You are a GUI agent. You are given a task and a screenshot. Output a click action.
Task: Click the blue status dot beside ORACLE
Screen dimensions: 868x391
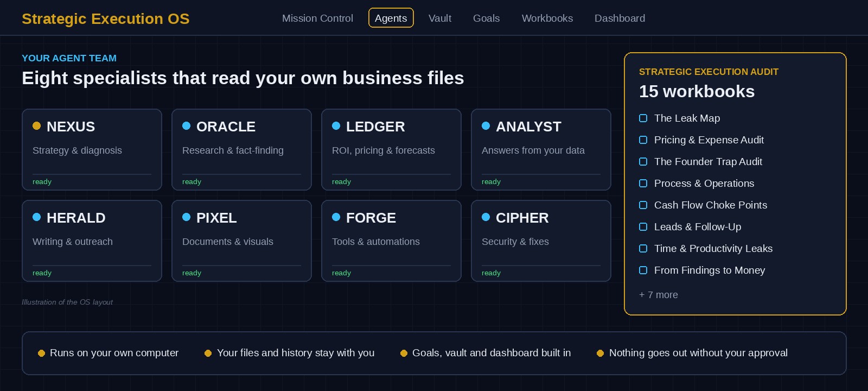click(187, 126)
